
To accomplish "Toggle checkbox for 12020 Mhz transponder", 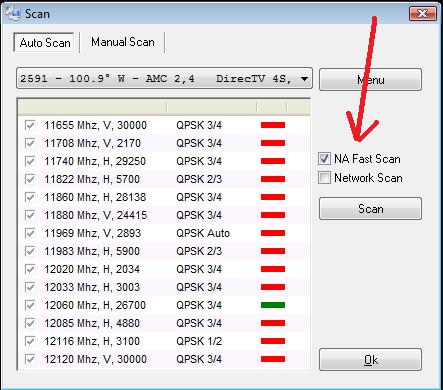I will (x=30, y=269).
